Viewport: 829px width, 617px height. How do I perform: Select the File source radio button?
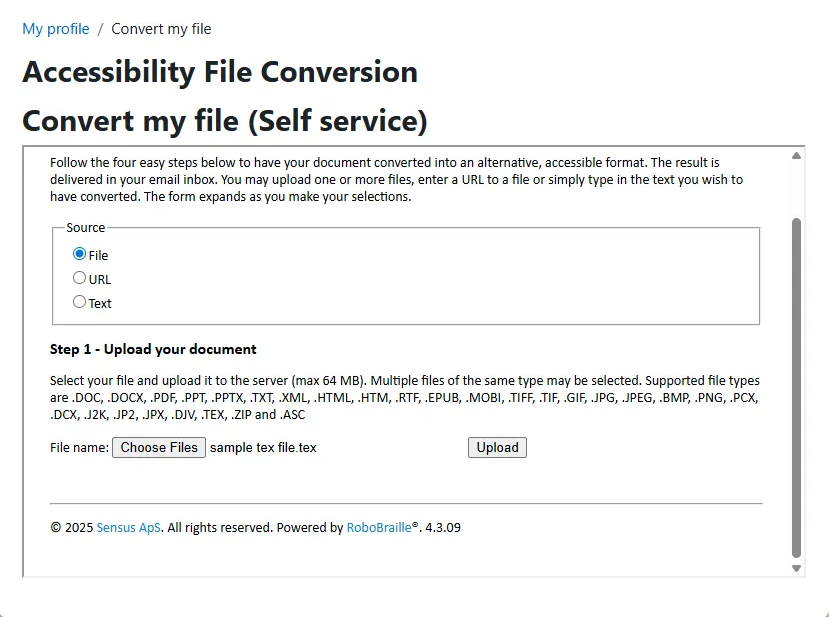80,254
